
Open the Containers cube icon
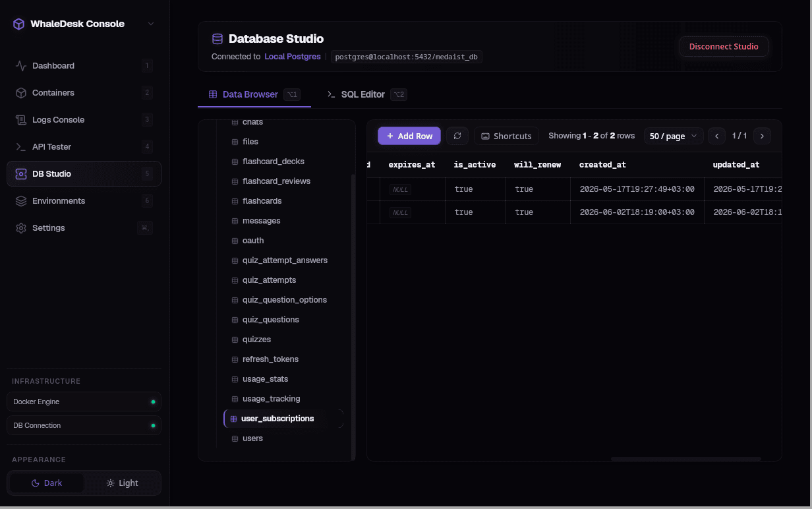[x=21, y=93]
